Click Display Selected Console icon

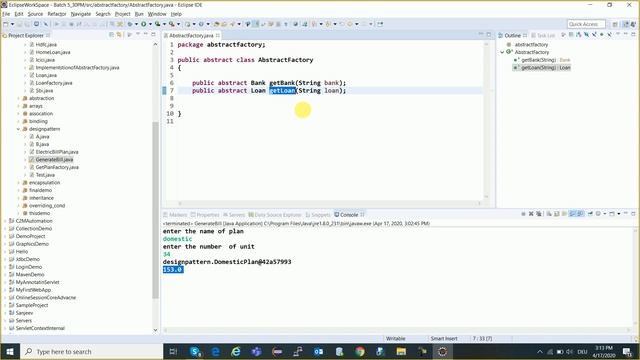(x=598, y=213)
